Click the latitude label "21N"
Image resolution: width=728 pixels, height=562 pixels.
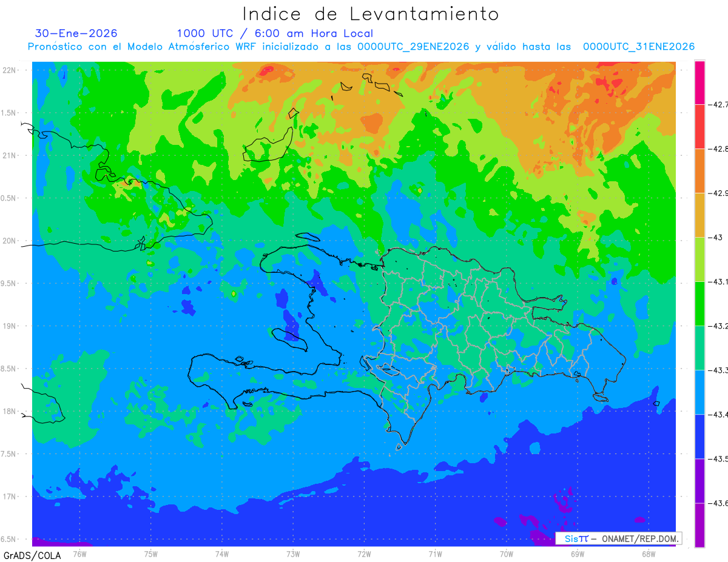[x=10, y=156]
